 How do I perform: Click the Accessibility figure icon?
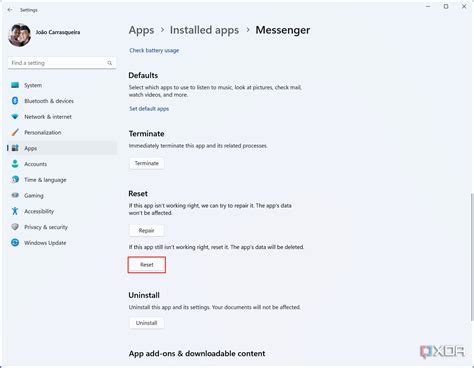(15, 211)
